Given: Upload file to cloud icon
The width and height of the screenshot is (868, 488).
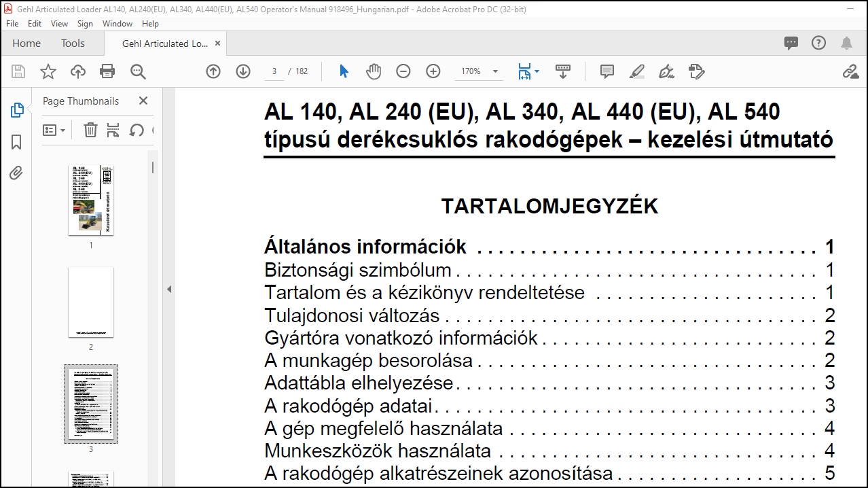Looking at the screenshot, I should [x=78, y=71].
